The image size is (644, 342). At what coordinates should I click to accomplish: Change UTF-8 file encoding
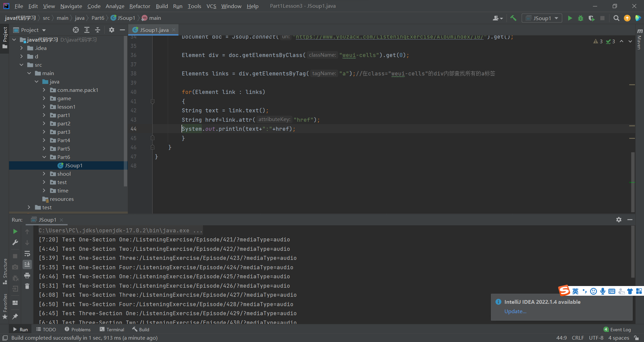(x=596, y=338)
